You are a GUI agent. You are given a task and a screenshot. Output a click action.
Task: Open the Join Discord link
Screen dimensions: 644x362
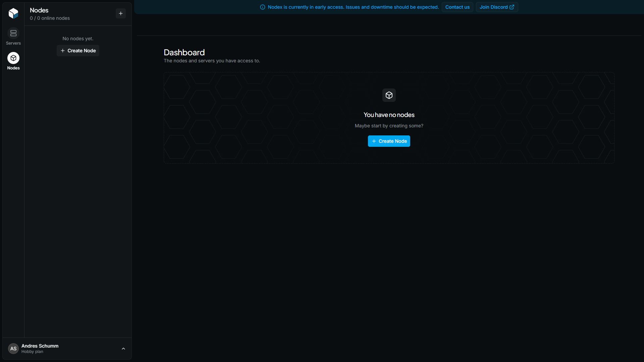[x=497, y=7]
